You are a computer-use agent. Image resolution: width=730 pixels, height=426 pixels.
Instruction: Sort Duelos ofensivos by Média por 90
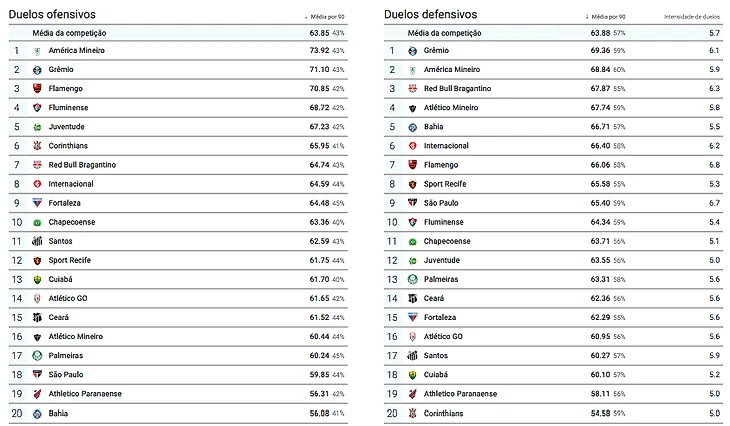pos(325,17)
